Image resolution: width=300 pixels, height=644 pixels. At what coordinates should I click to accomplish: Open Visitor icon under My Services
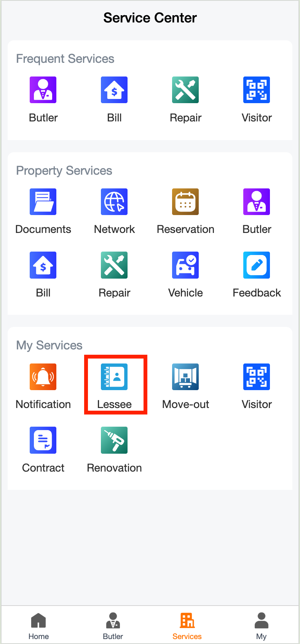pyautogui.click(x=257, y=377)
